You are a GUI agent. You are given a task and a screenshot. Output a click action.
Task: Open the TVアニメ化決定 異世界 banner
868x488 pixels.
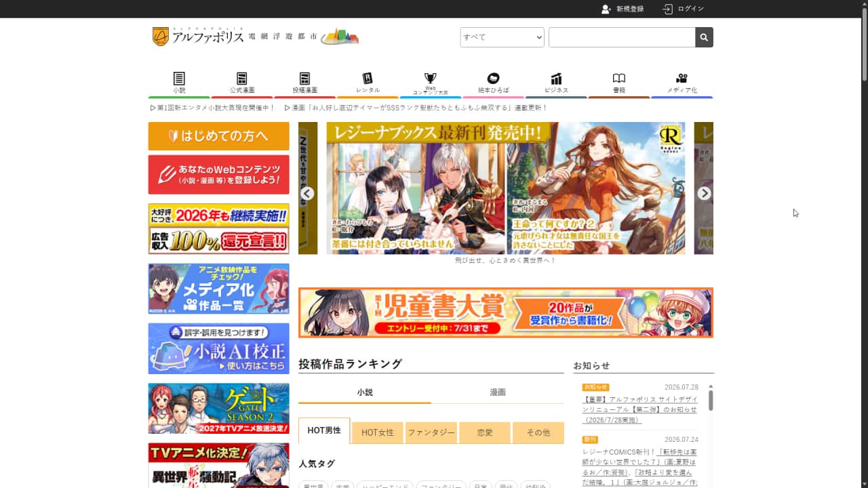pos(219,466)
